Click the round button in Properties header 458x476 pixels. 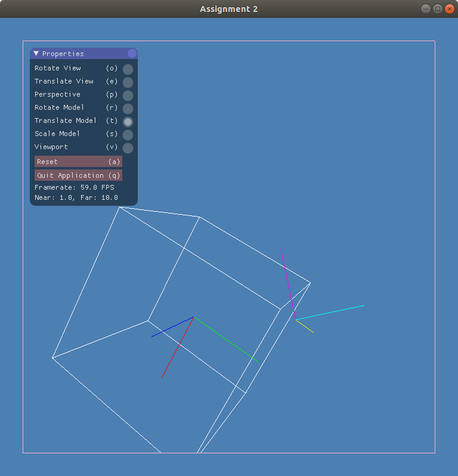point(132,54)
